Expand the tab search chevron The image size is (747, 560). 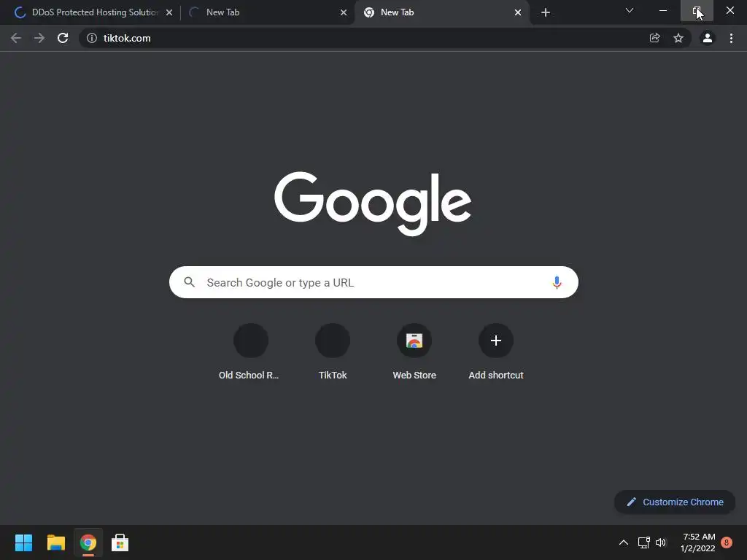click(x=630, y=10)
